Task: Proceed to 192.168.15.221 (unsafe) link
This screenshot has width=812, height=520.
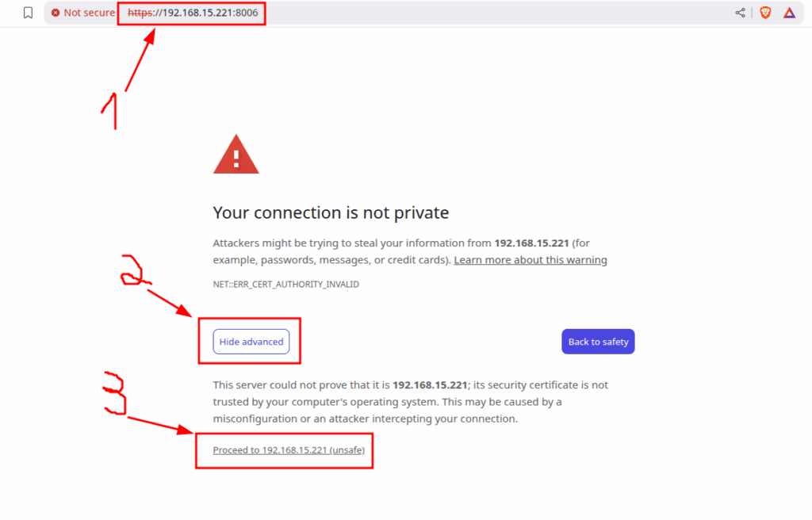Action: click(289, 450)
